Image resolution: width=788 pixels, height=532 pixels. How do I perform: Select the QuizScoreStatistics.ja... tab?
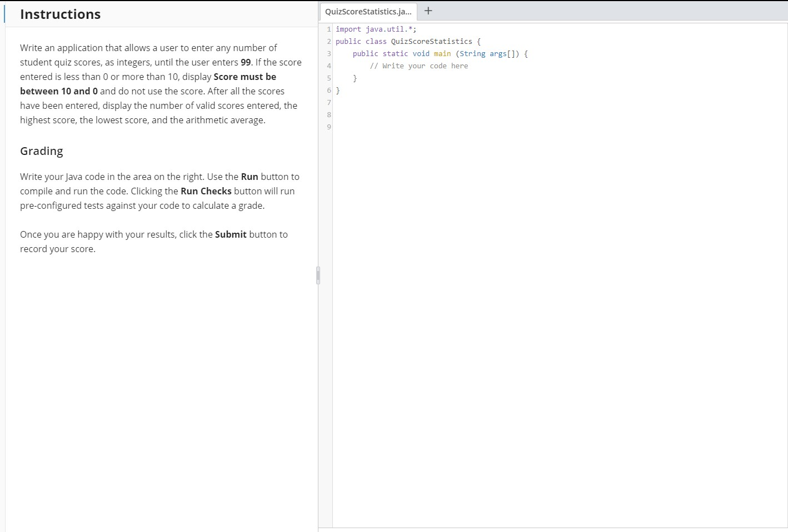(368, 11)
